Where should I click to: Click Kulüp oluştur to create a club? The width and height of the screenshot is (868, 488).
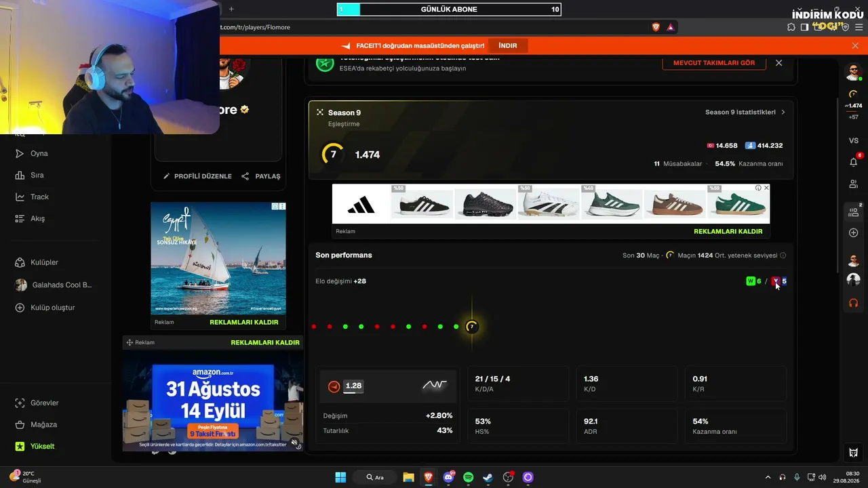(x=45, y=307)
